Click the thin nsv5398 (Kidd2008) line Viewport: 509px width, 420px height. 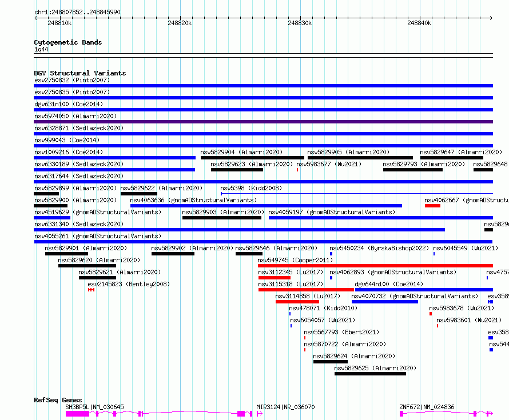357,194
